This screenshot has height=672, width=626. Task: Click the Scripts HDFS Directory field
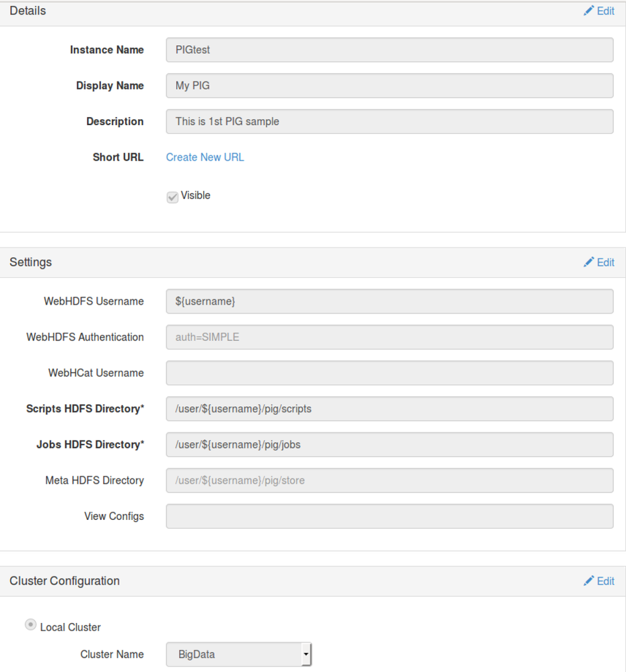tap(389, 408)
